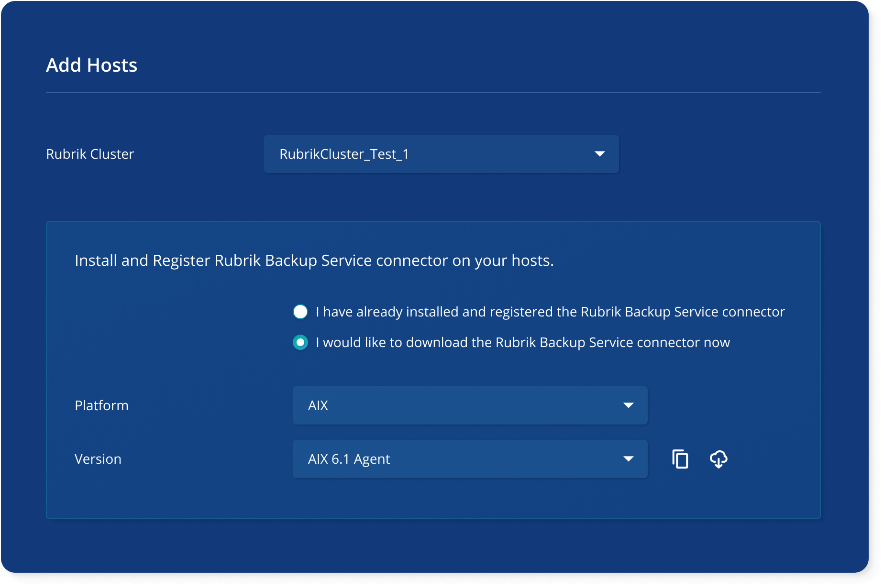Click the Add Hosts heading
This screenshot has width=884, height=588.
[92, 65]
